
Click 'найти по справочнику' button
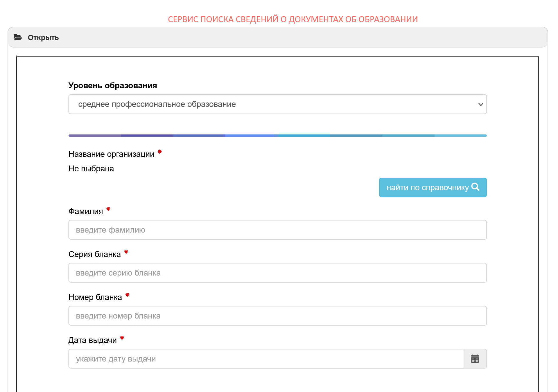pos(433,188)
